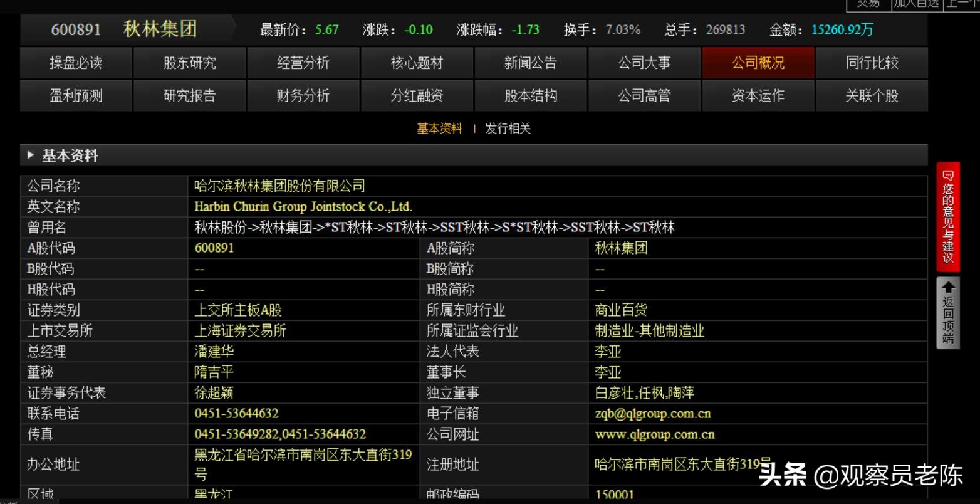Screen dimensions: 980x504
Task: Switch to the 财务分析 tab
Action: (x=303, y=95)
